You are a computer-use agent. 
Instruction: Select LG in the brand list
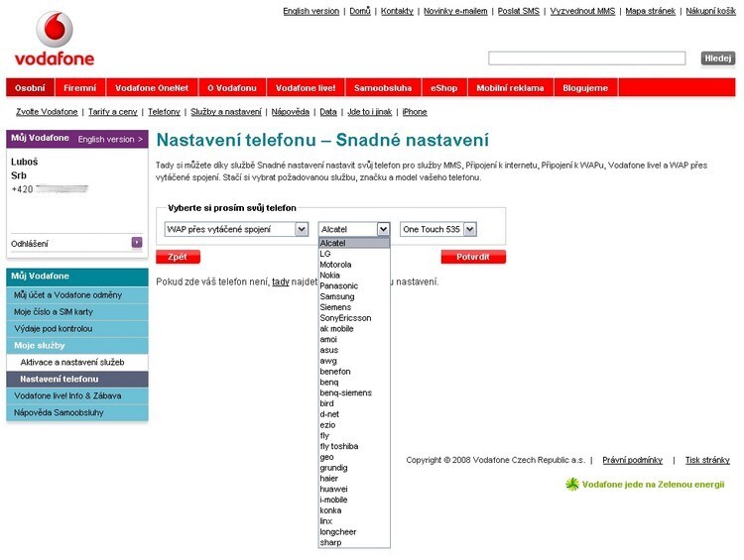point(354,254)
